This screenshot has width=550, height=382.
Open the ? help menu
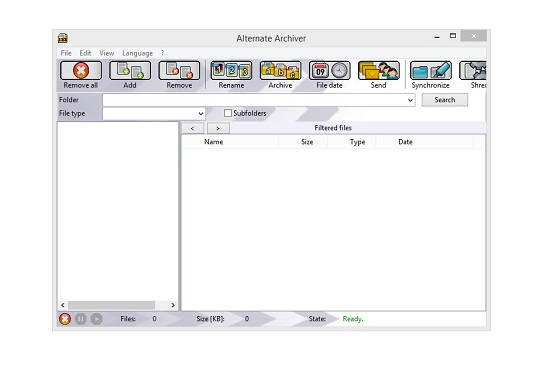pos(162,53)
